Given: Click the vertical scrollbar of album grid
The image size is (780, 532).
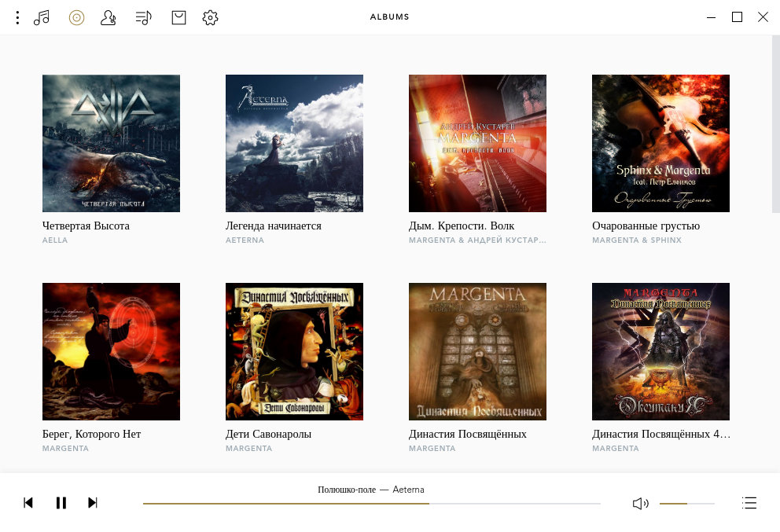Looking at the screenshot, I should (x=775, y=124).
